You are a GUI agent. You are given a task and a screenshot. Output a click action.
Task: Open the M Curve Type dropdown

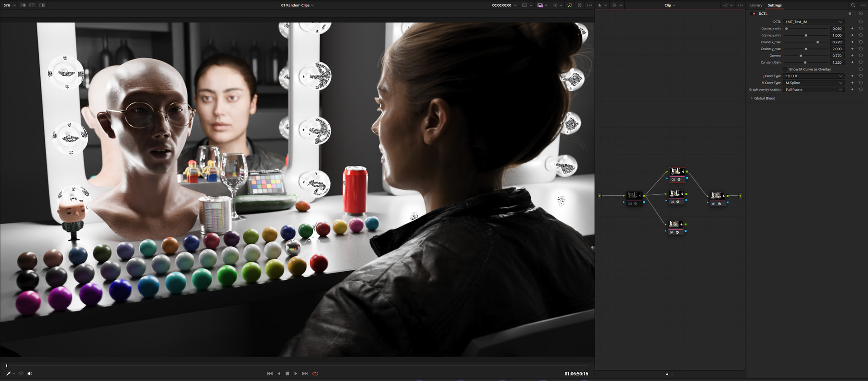[813, 83]
